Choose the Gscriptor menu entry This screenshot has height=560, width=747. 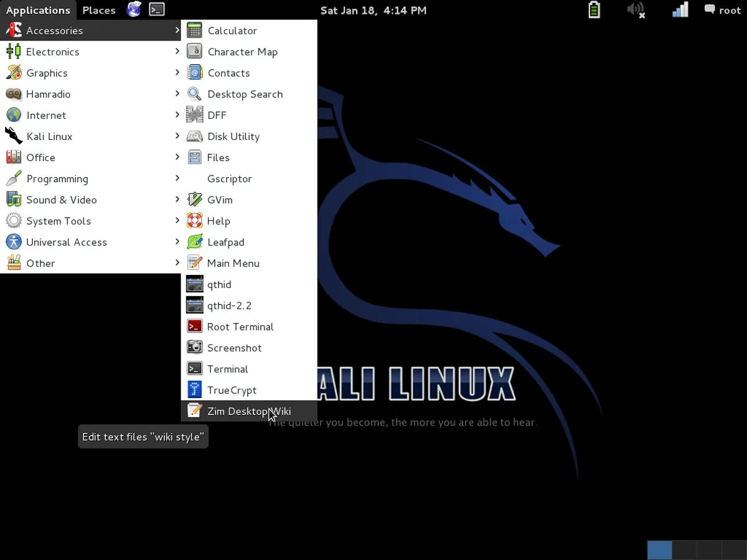249,179
